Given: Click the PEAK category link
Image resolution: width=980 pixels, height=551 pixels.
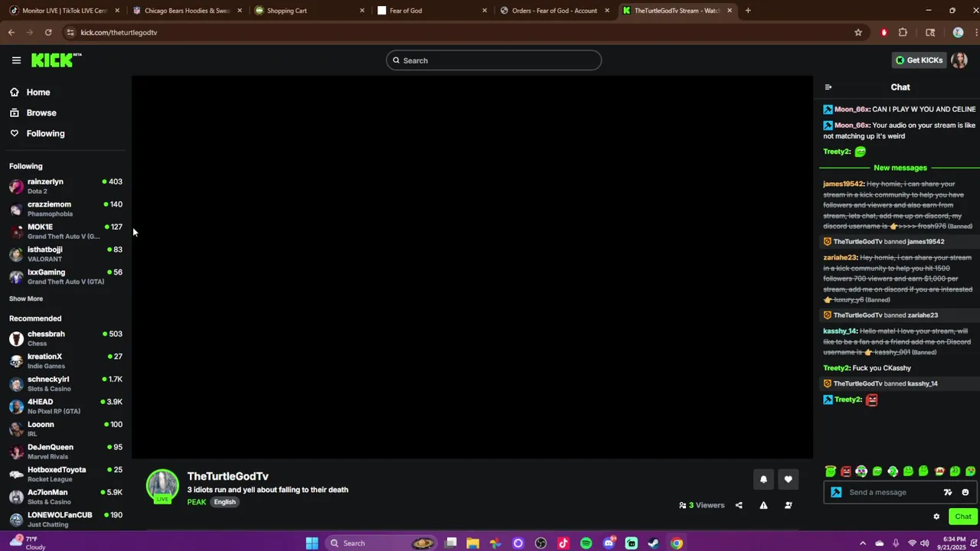Looking at the screenshot, I should tap(196, 502).
